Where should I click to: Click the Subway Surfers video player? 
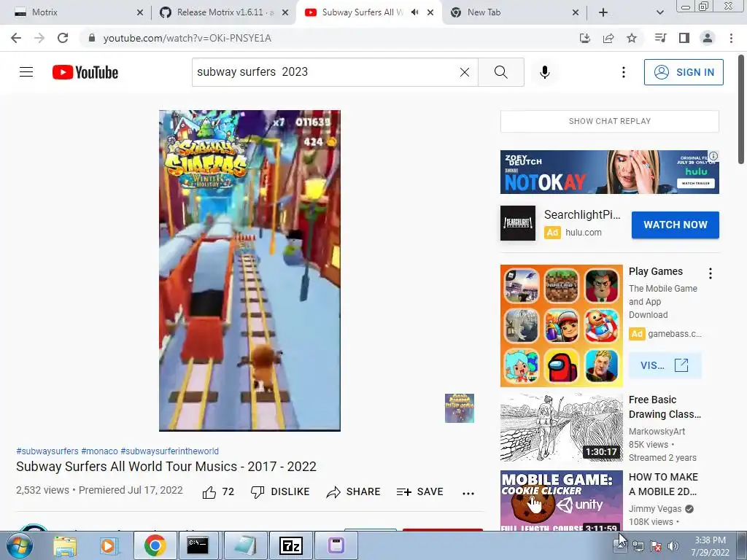249,271
